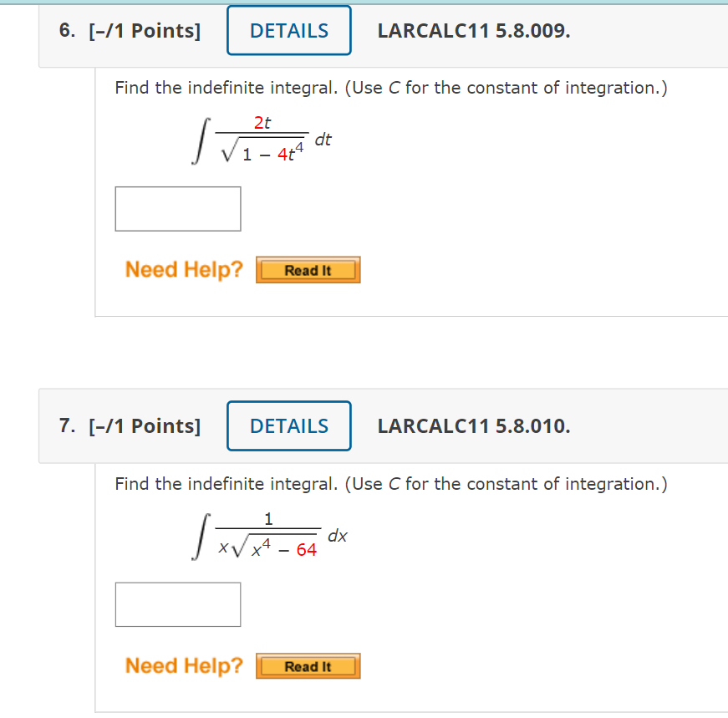
Task: Click Read It for problem 5.8.009
Action: pyautogui.click(x=308, y=269)
